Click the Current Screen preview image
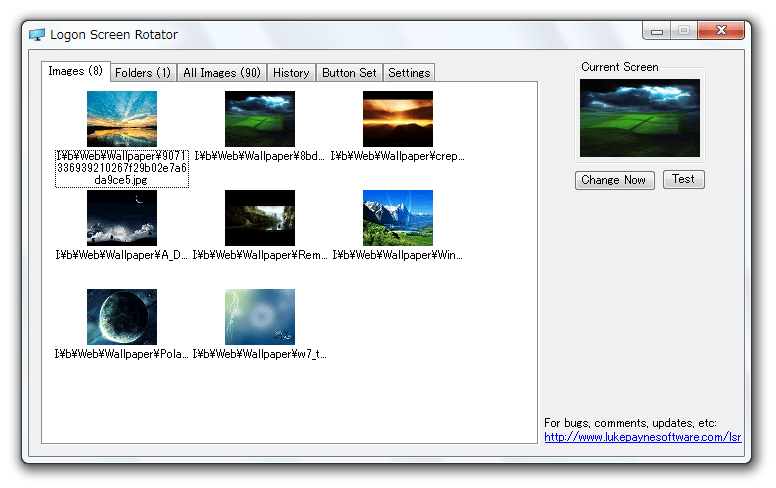 pyautogui.click(x=640, y=118)
